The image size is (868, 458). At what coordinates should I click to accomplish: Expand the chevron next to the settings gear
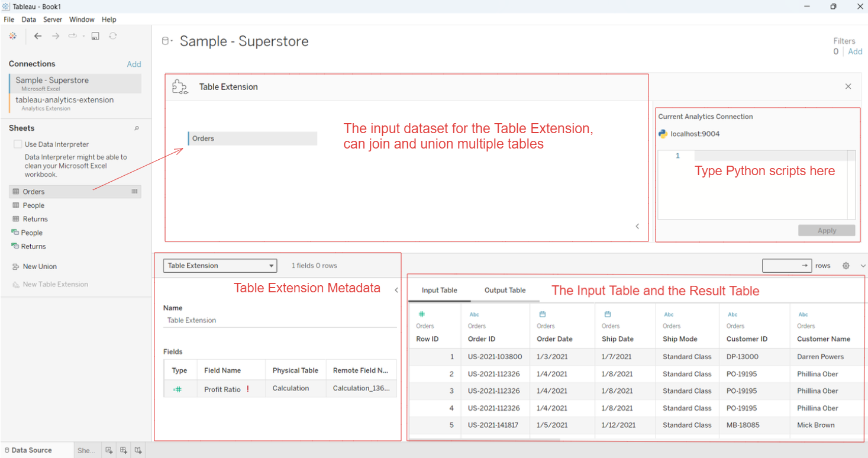pos(863,266)
